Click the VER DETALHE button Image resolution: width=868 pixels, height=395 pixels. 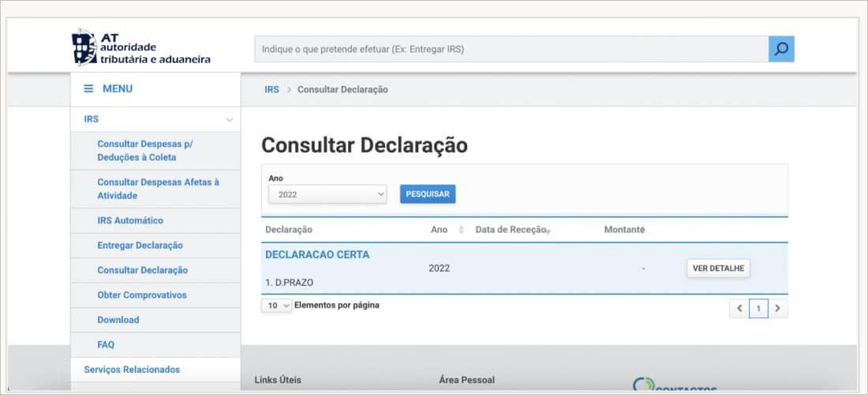click(717, 269)
